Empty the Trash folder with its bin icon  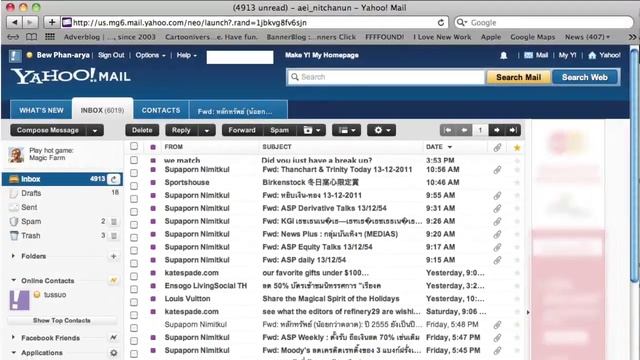click(114, 236)
